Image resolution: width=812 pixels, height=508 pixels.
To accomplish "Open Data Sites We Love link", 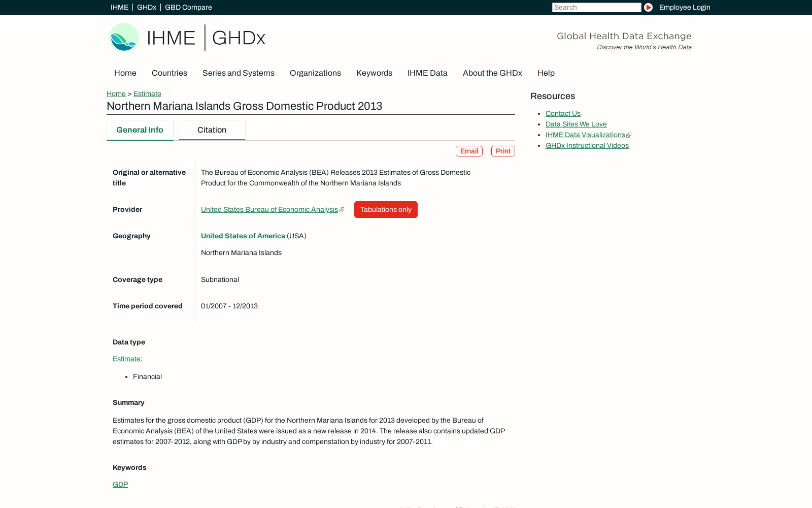I will click(576, 124).
